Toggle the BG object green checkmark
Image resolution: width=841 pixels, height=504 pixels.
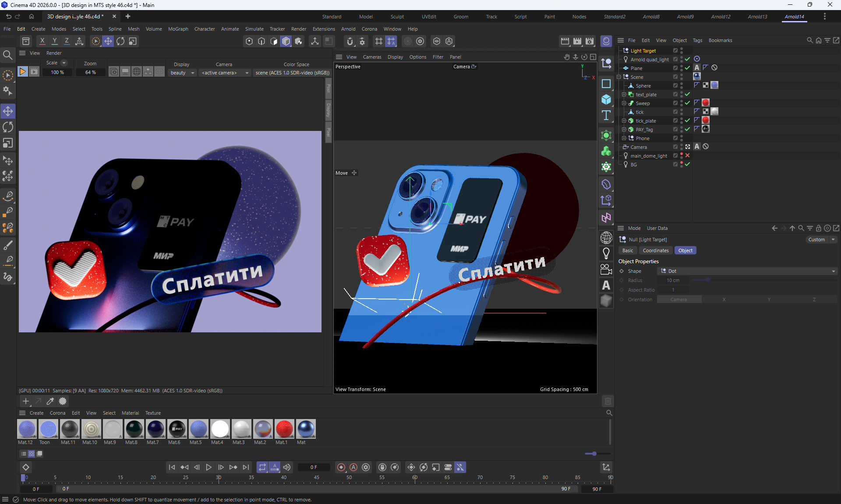click(687, 164)
